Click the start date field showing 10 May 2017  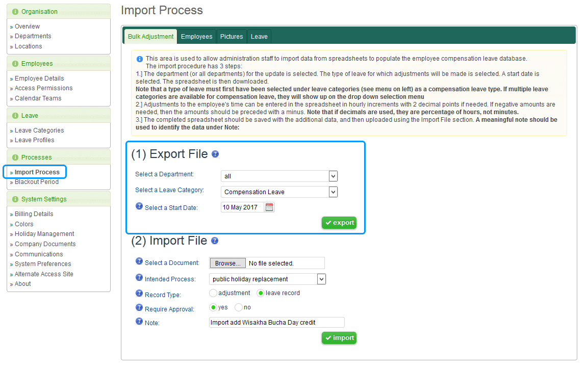pos(242,207)
